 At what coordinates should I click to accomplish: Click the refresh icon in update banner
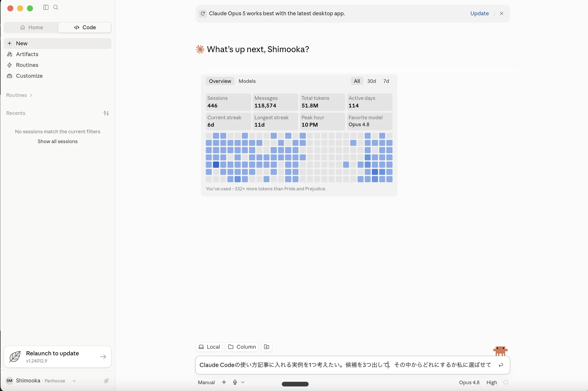tap(203, 14)
